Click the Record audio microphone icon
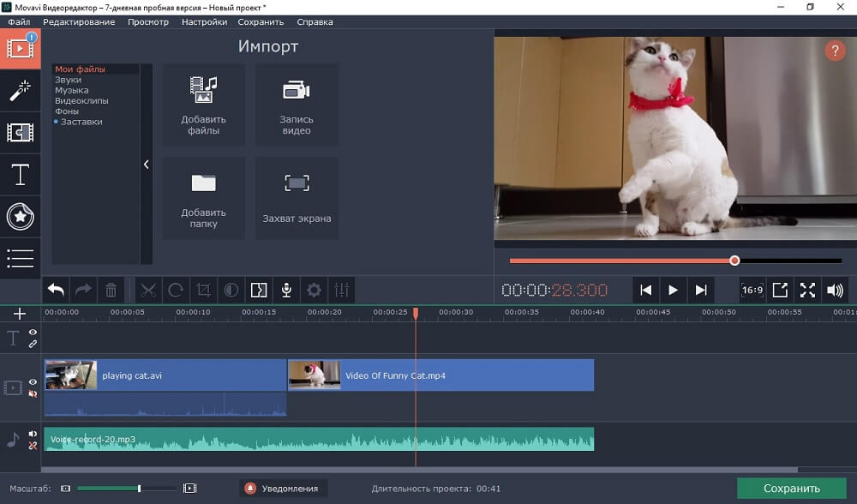857x504 pixels. (286, 290)
